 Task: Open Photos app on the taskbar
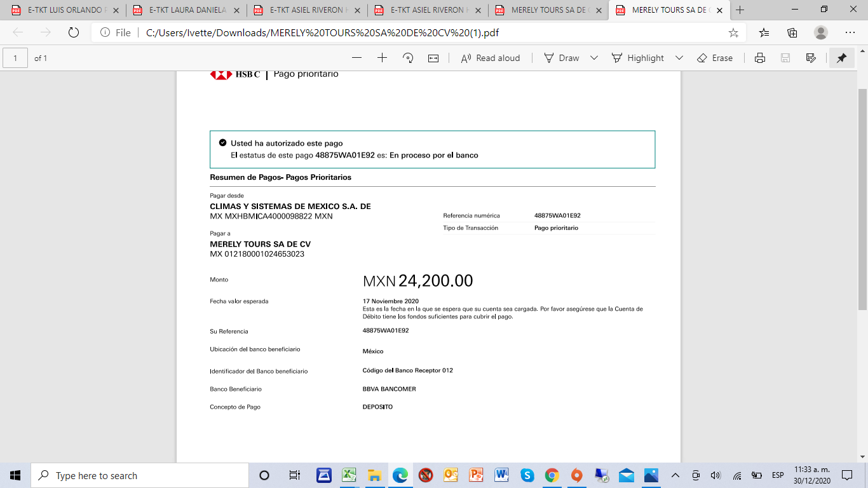pyautogui.click(x=651, y=475)
